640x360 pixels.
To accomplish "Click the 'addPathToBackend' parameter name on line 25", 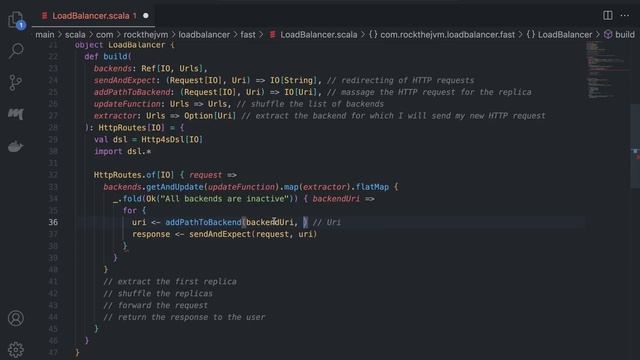I will (132, 92).
